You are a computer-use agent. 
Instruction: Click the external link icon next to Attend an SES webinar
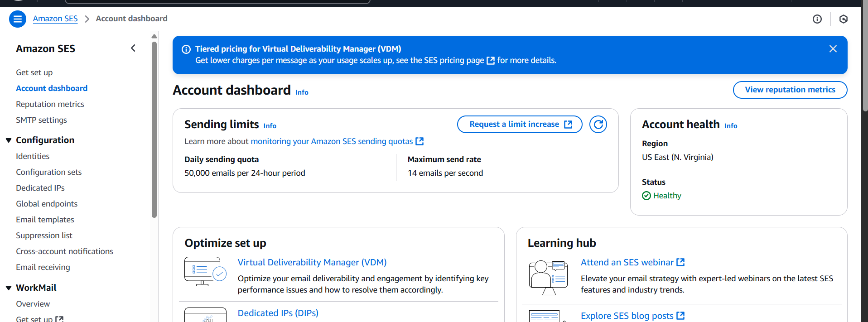[680, 262]
